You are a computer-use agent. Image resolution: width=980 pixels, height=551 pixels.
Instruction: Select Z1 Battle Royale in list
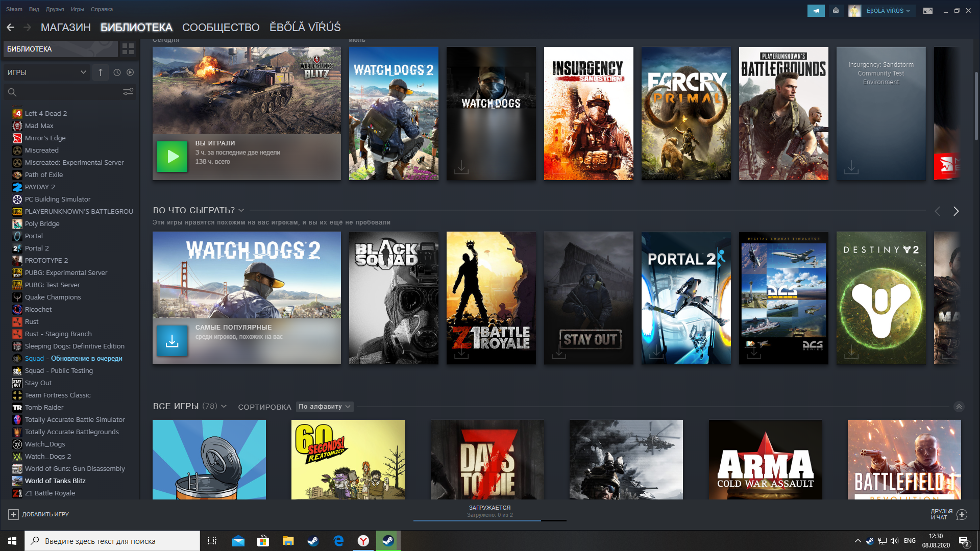[x=50, y=493]
